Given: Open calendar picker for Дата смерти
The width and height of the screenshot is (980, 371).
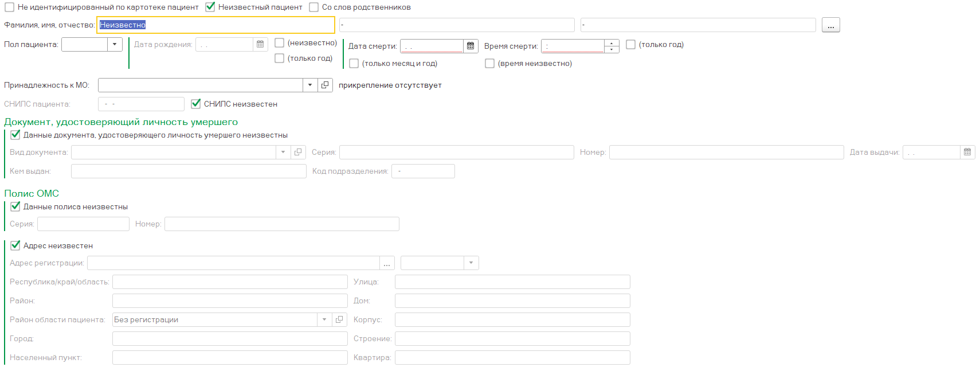Looking at the screenshot, I should 471,46.
